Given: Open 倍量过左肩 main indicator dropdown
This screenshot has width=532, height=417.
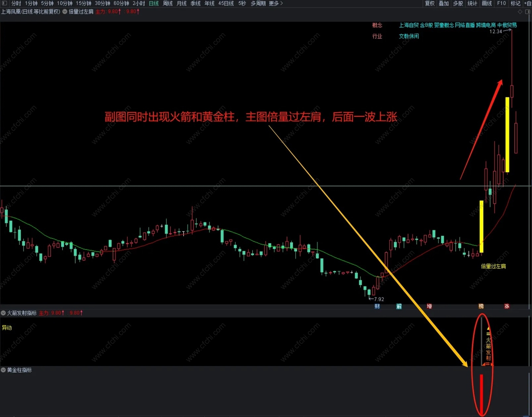Looking at the screenshot, I should (65, 12).
